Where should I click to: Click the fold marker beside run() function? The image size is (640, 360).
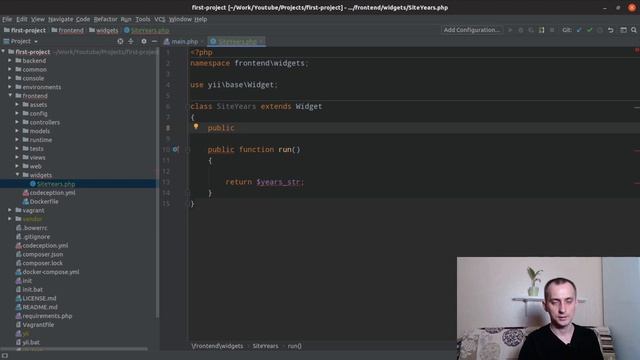pyautogui.click(x=188, y=149)
